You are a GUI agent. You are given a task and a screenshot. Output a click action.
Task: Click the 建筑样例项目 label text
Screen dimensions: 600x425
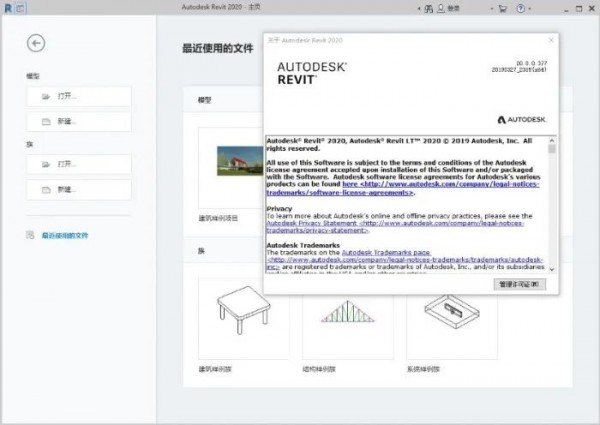pyautogui.click(x=218, y=218)
